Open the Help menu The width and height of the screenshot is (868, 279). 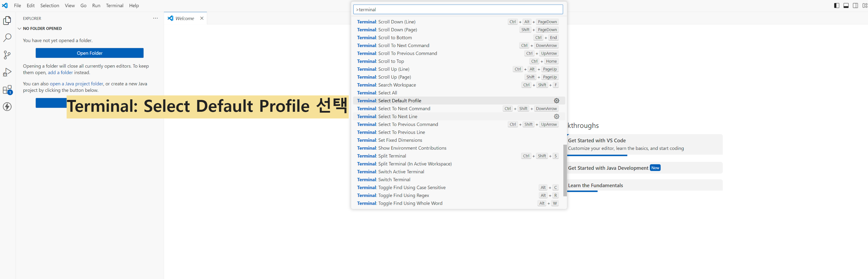click(134, 5)
